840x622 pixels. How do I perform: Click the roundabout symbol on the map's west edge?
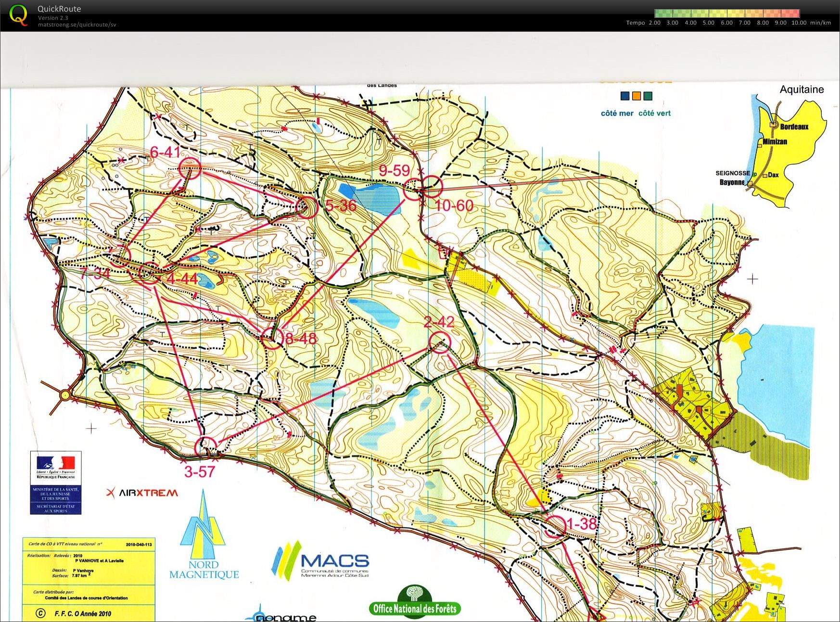click(x=64, y=395)
